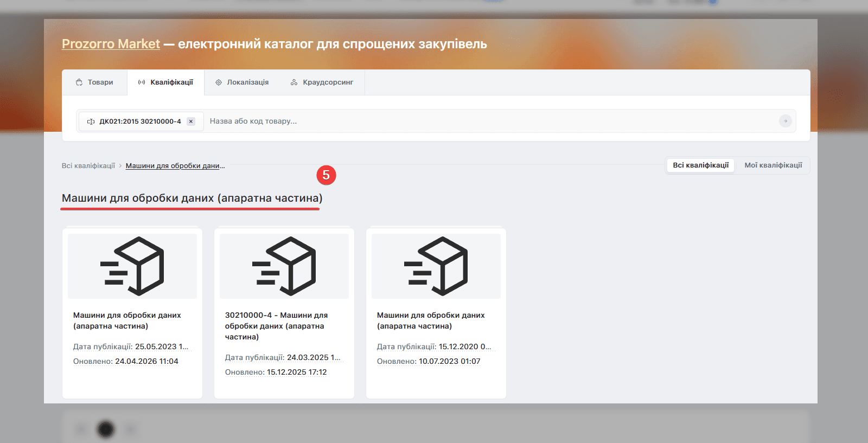Click the box icon of card published 25.05.2023
The image size is (868, 443).
pos(132,266)
